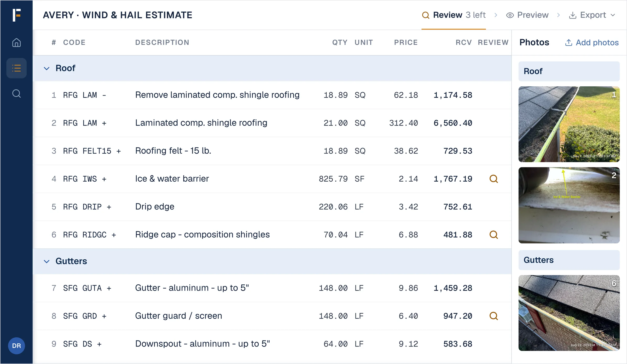Click the Drip edge description
This screenshot has height=364, width=627.
(155, 207)
